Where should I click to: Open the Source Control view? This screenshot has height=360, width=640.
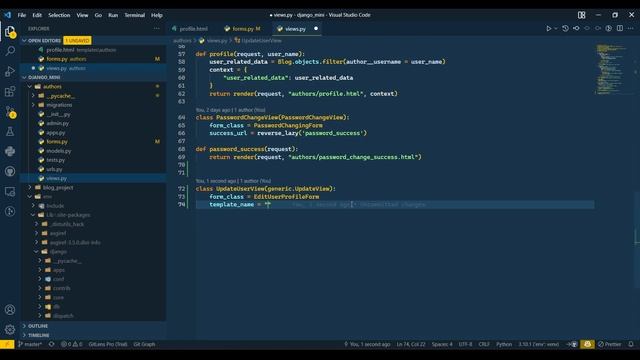[10, 111]
